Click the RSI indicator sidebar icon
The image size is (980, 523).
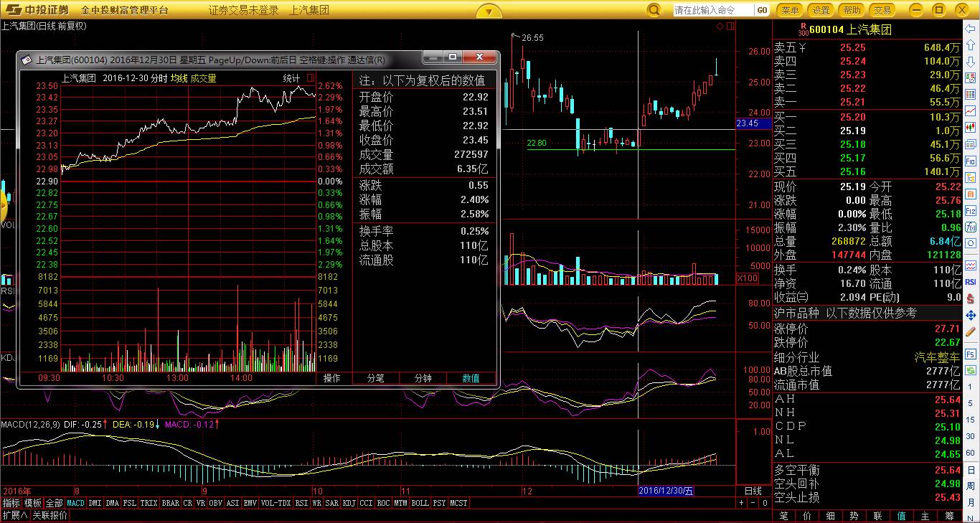point(971,282)
